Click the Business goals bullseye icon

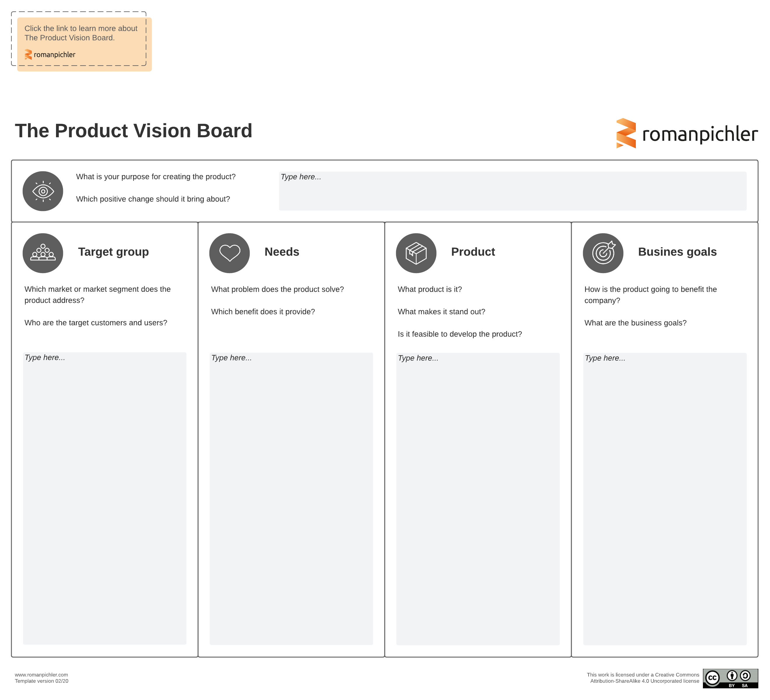[603, 253]
